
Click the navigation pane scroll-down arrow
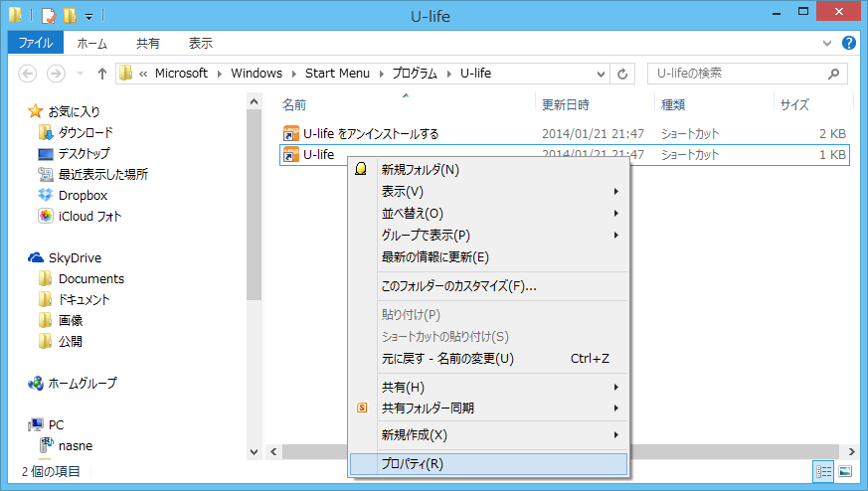pyautogui.click(x=255, y=451)
